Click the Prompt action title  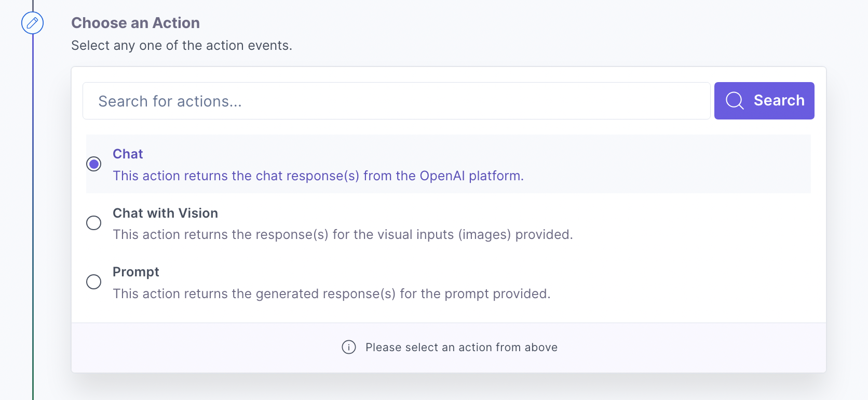pyautogui.click(x=136, y=272)
